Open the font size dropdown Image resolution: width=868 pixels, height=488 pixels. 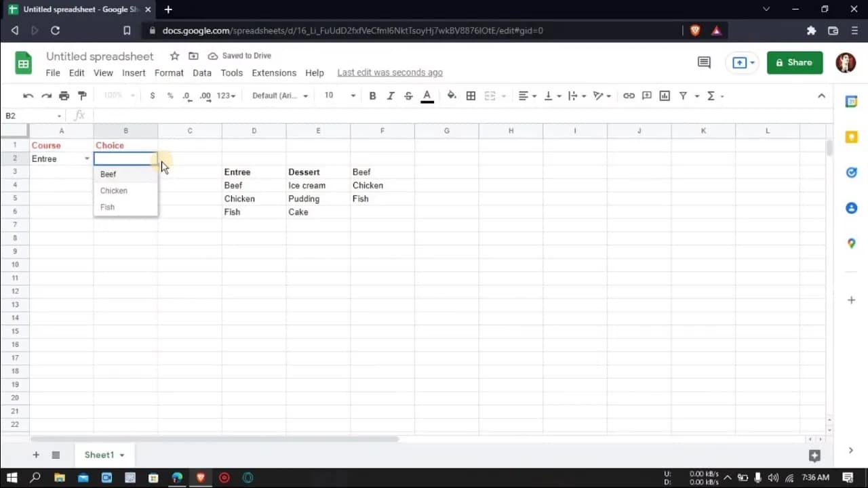[x=338, y=96]
